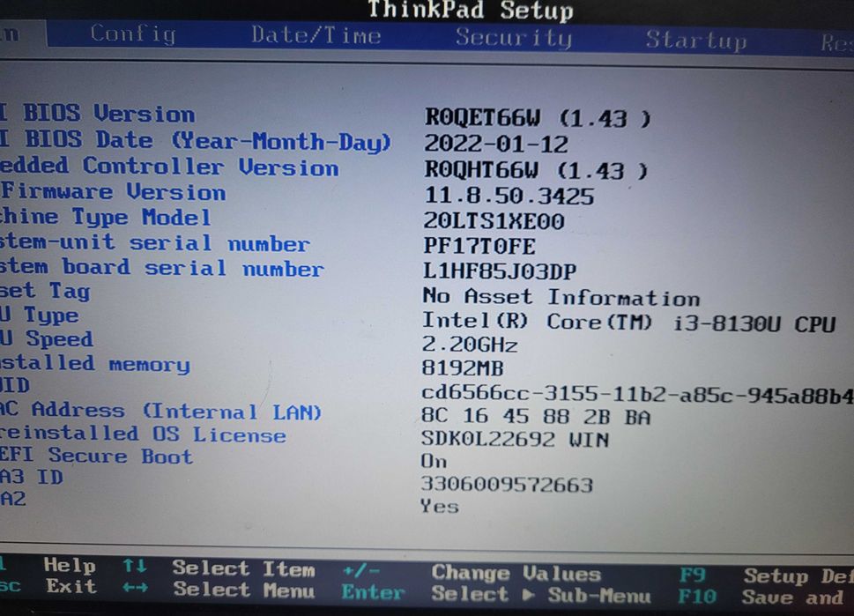Select the 2.20GHz speed value
Viewport: 854px width, 616px height.
pyautogui.click(x=470, y=345)
